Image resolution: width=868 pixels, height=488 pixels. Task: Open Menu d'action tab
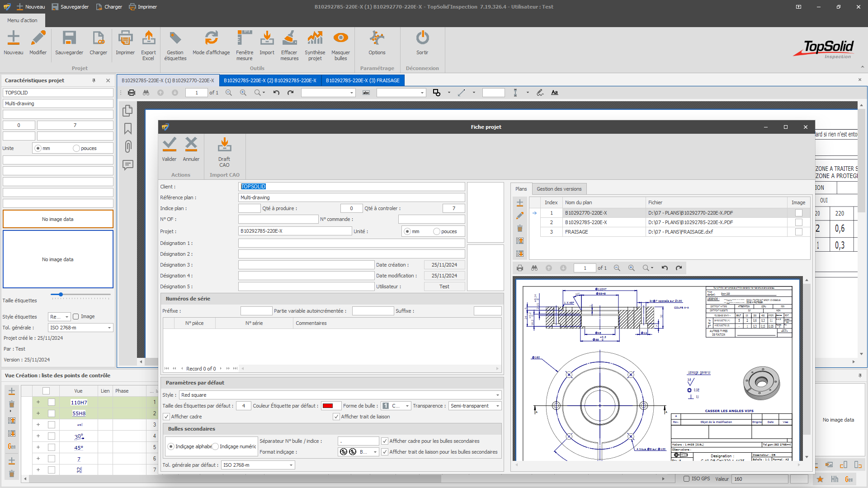22,20
